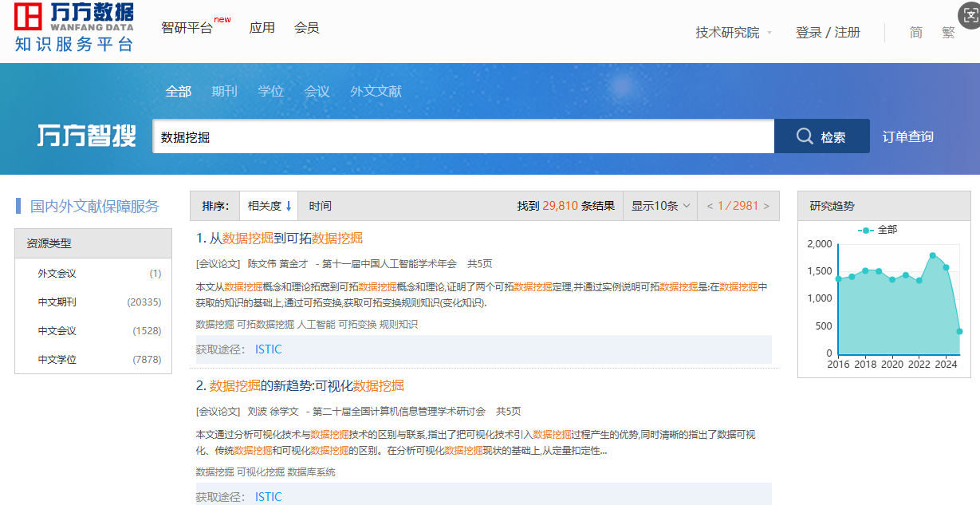Image resolution: width=980 pixels, height=505 pixels.
Task: Click the 万方智搜 search logo
Action: [86, 136]
